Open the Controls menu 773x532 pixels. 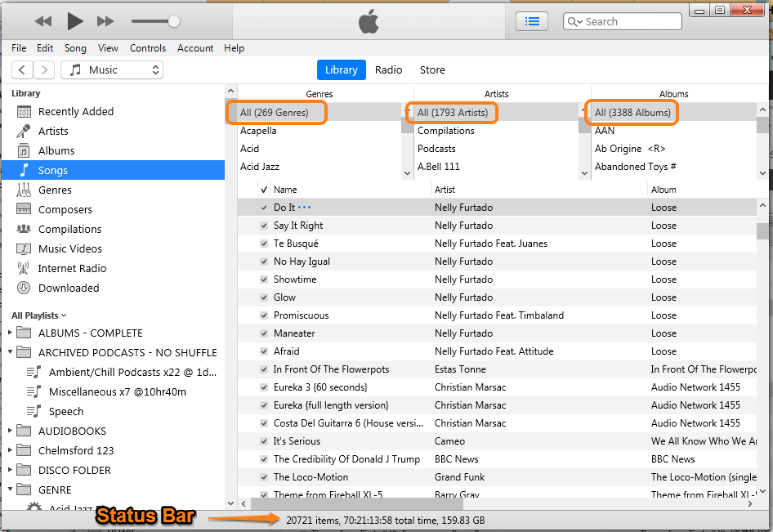[x=148, y=48]
